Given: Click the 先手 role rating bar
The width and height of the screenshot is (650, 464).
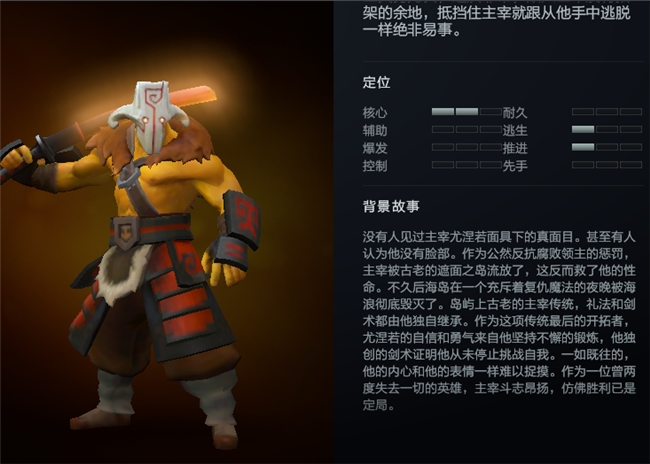Looking at the screenshot, I should coord(607,165).
